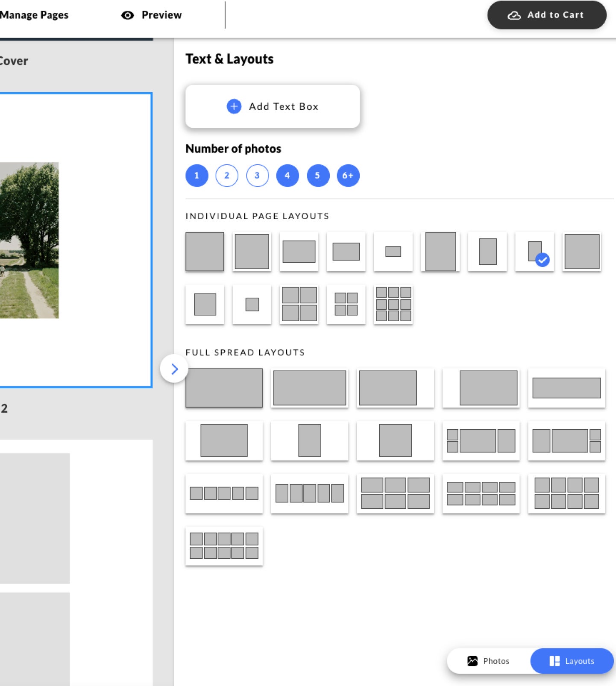Switch to the Photos tab
This screenshot has height=686, width=616.
(489, 661)
